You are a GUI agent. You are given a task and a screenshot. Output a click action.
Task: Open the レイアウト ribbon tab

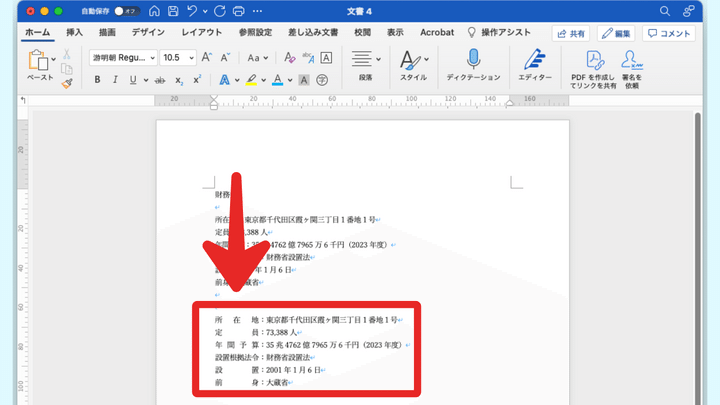[x=203, y=33]
